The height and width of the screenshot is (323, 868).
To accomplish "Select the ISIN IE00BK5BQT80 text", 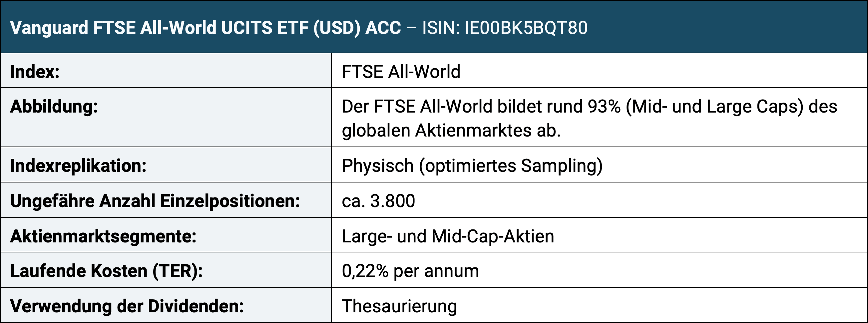I will coord(505,28).
